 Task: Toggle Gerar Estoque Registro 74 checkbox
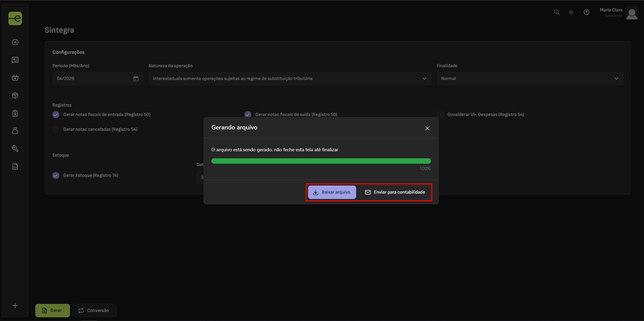point(56,175)
